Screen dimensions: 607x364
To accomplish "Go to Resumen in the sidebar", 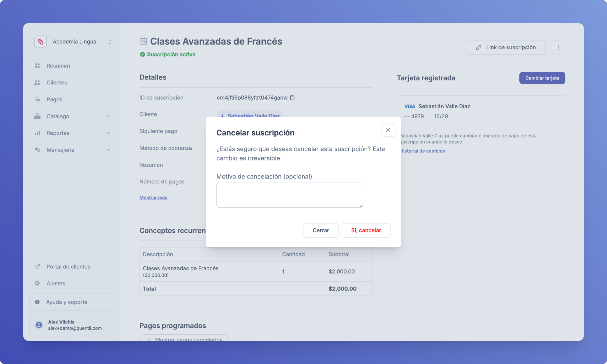I will [x=58, y=66].
